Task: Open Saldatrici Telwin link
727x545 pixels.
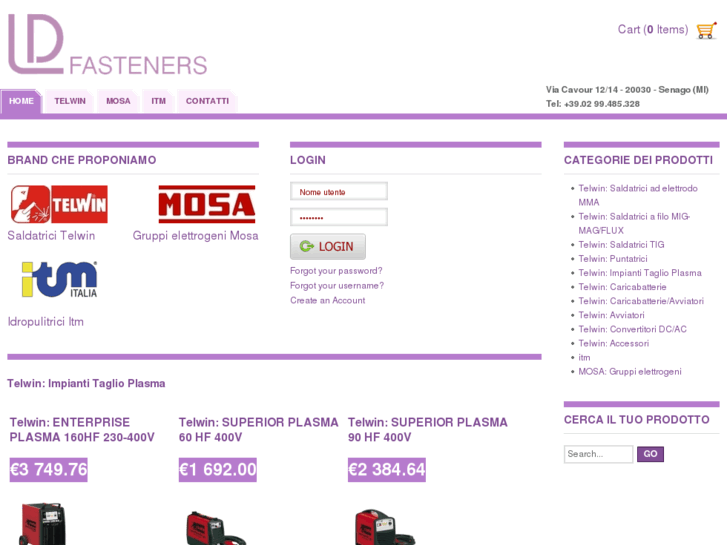Action: [x=51, y=236]
